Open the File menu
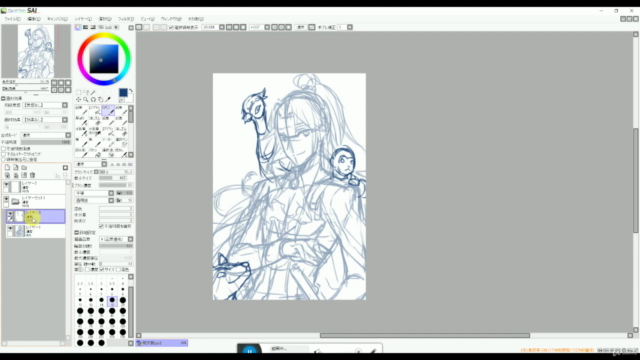Screen dimensions: 640x360 [x=12, y=19]
